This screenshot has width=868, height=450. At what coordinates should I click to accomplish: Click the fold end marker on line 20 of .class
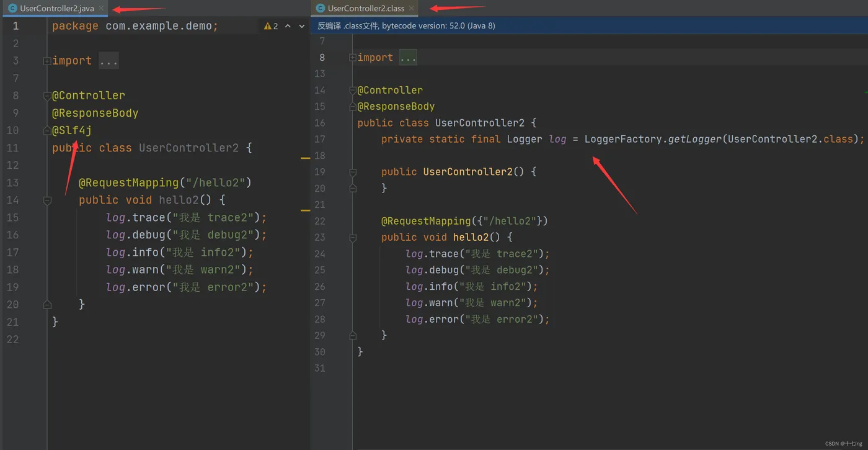(x=353, y=188)
